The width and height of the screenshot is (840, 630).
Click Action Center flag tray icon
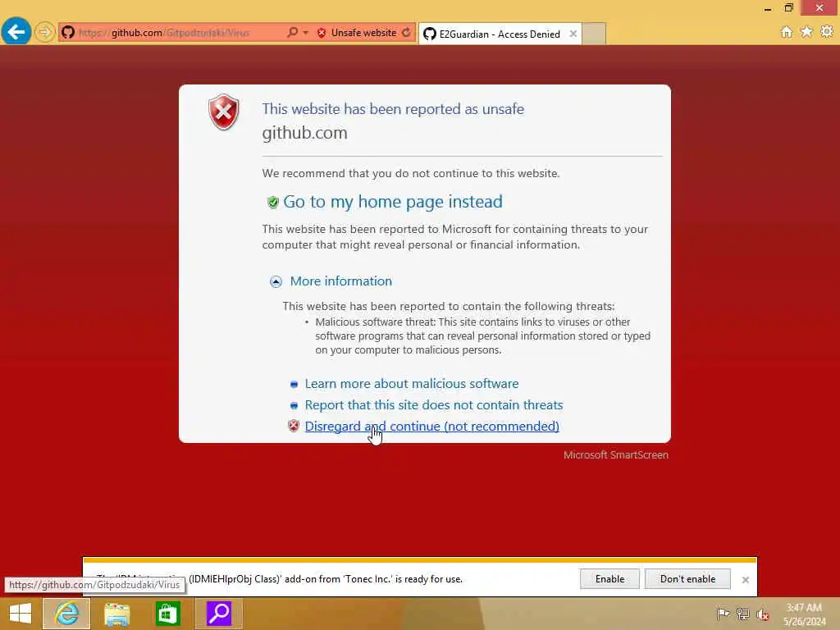coord(723,614)
